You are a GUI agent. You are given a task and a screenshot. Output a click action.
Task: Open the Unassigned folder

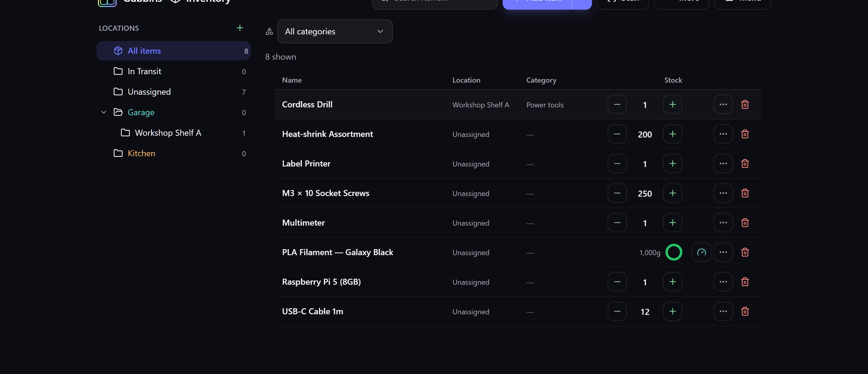(173, 92)
